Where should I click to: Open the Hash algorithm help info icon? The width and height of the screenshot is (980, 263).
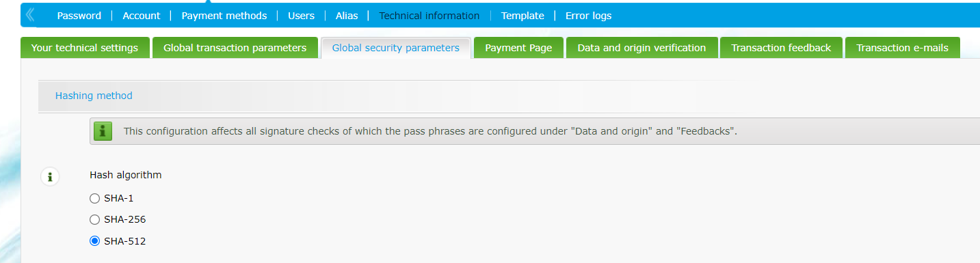click(x=49, y=177)
